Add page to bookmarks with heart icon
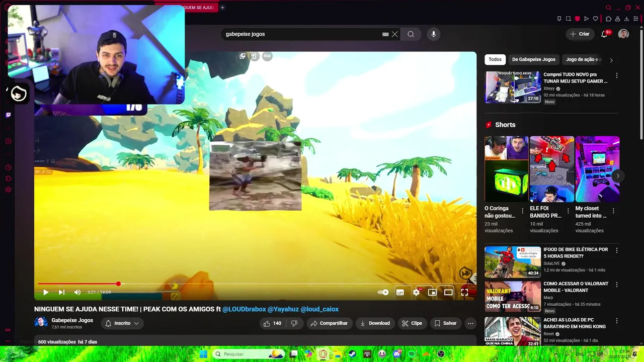 click(x=596, y=19)
